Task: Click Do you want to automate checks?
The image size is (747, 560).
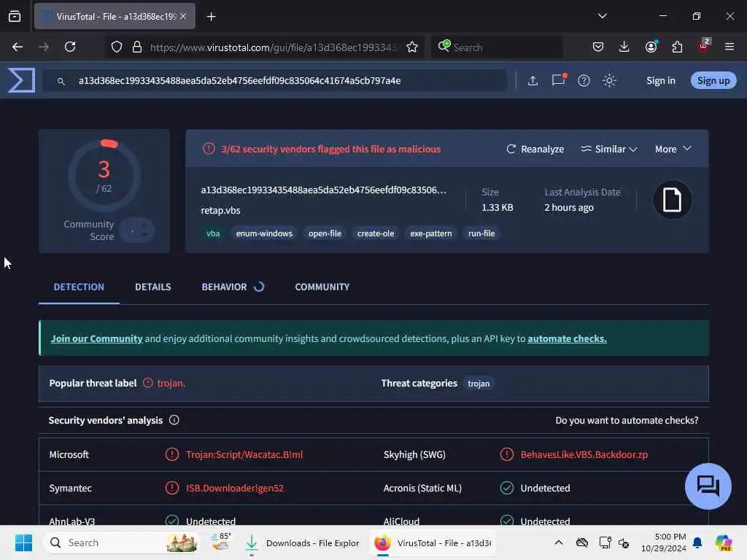Action: pos(627,421)
